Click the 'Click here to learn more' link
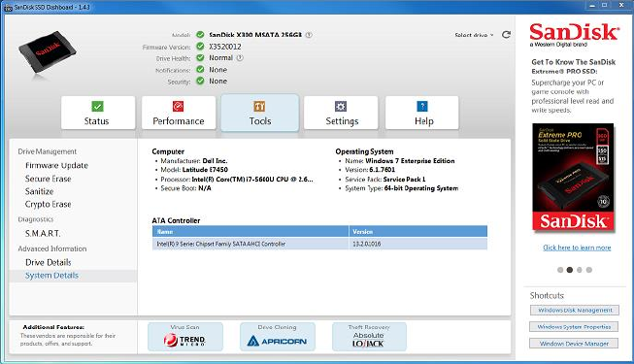 (x=577, y=248)
